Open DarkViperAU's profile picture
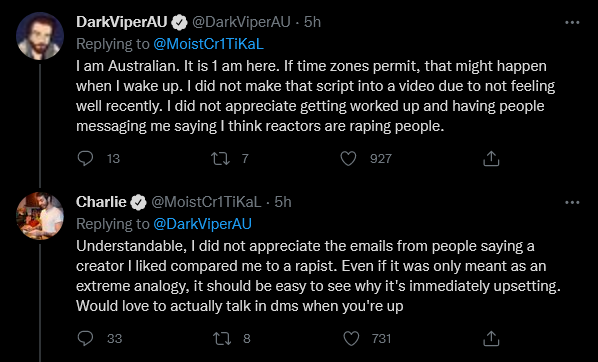Screen dimensions: 598x362 (x=40, y=36)
